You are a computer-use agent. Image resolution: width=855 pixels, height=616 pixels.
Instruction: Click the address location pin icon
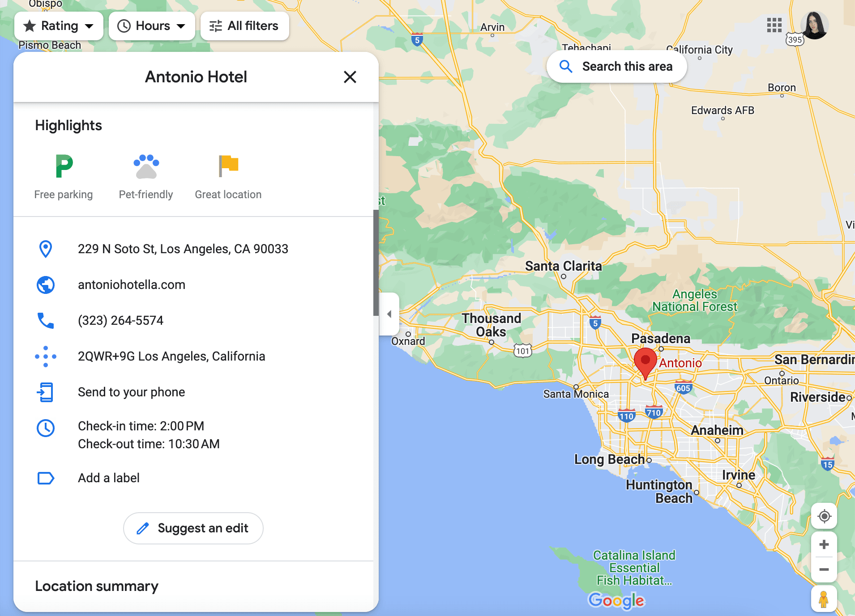click(46, 249)
